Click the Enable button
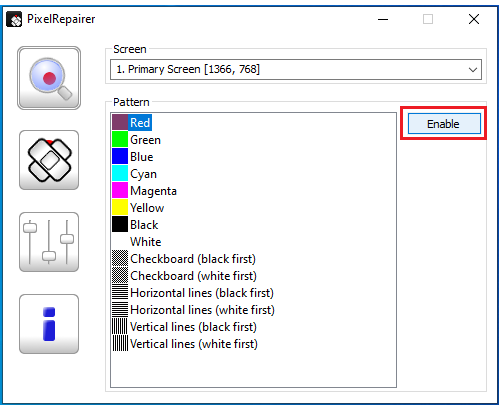This screenshot has height=405, width=503. click(x=444, y=124)
